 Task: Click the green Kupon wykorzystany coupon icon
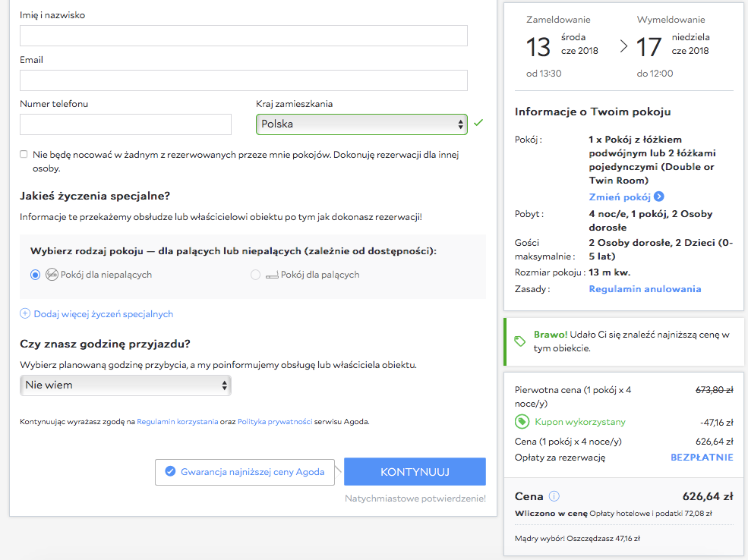pyautogui.click(x=522, y=421)
